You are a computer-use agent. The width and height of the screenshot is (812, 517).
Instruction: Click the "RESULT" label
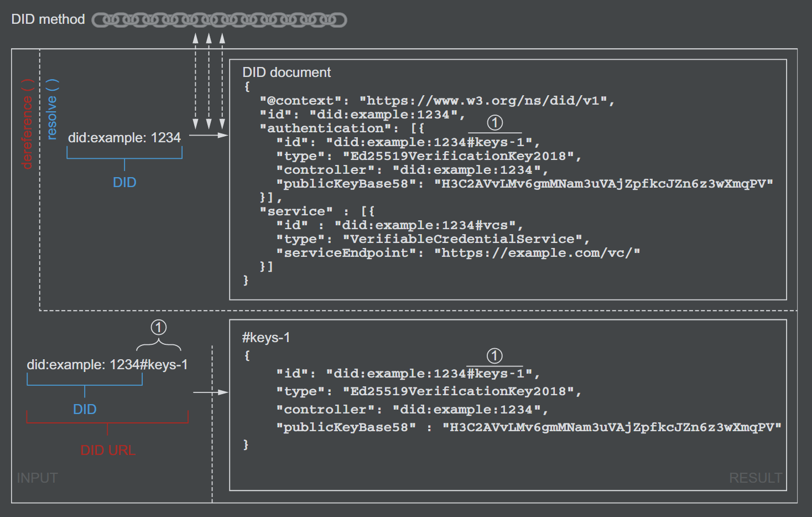click(756, 478)
